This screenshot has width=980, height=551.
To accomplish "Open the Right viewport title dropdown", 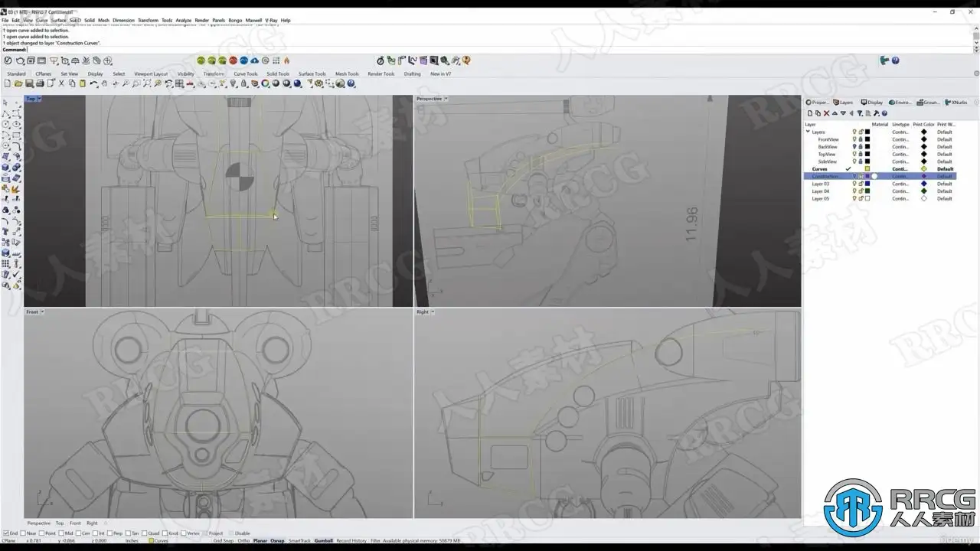I will coord(433,312).
